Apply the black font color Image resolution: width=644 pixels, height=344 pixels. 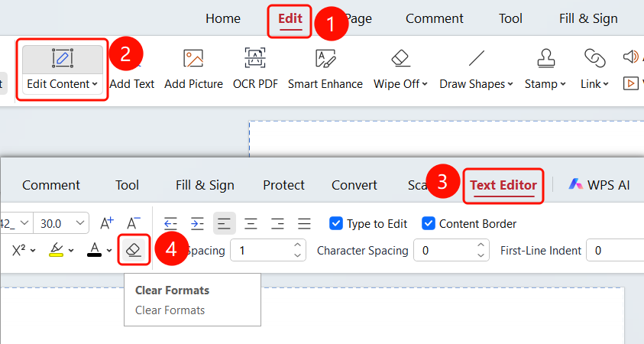[x=94, y=250]
